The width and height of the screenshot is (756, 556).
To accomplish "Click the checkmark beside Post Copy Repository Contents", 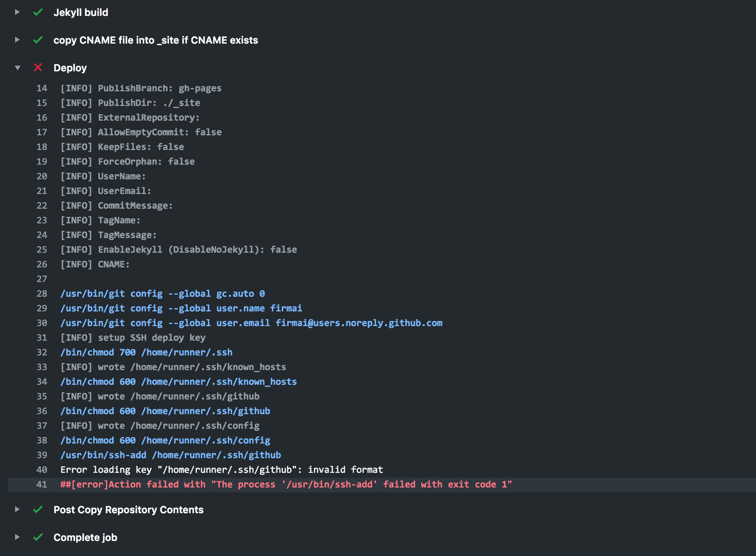I will (x=38, y=510).
